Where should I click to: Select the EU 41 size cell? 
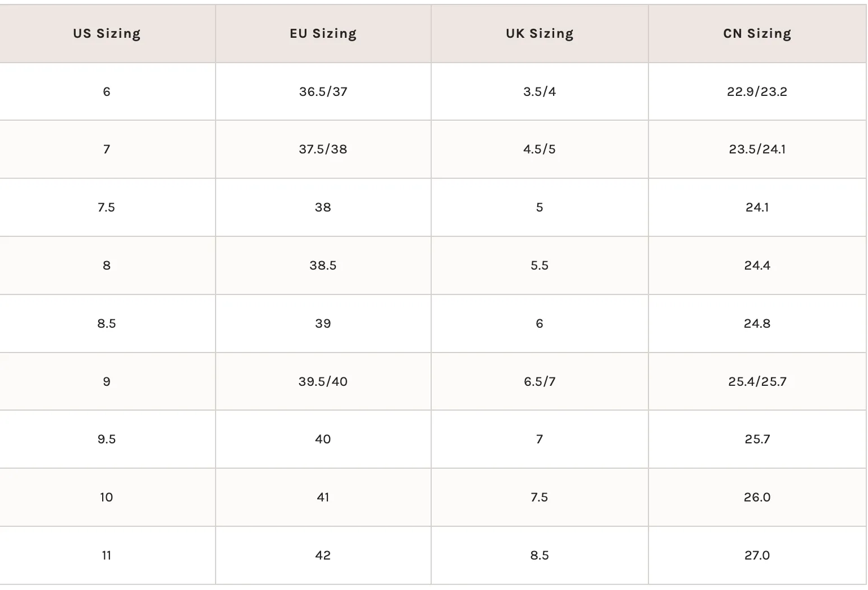(x=323, y=497)
